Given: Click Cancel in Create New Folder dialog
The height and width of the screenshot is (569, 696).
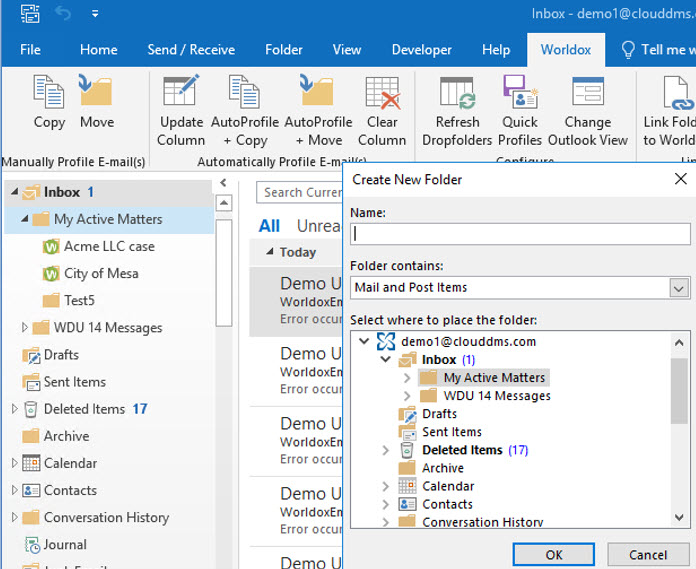Looking at the screenshot, I should coord(648,555).
